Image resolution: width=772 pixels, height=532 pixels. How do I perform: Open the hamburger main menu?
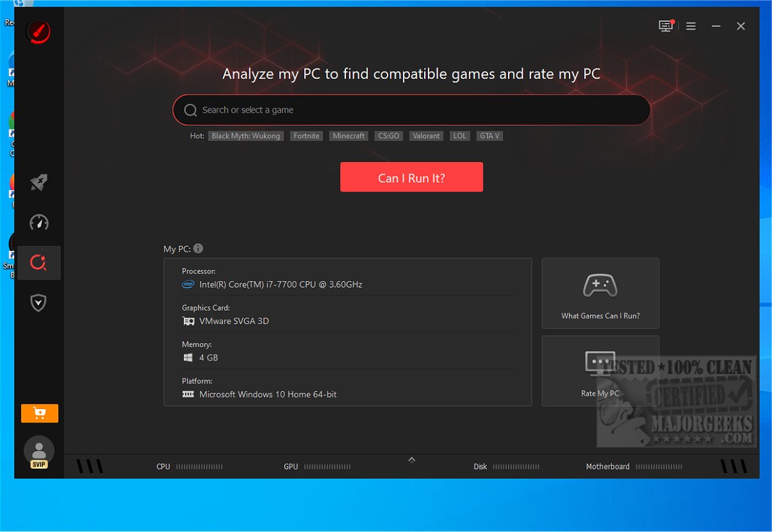click(x=691, y=26)
